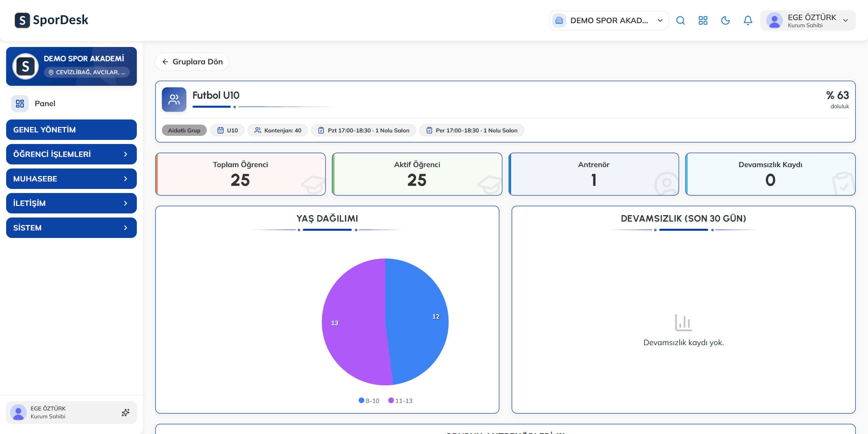Expand the EGE ÖZTÜRK profile menu
868x434 pixels.
pyautogui.click(x=808, y=20)
